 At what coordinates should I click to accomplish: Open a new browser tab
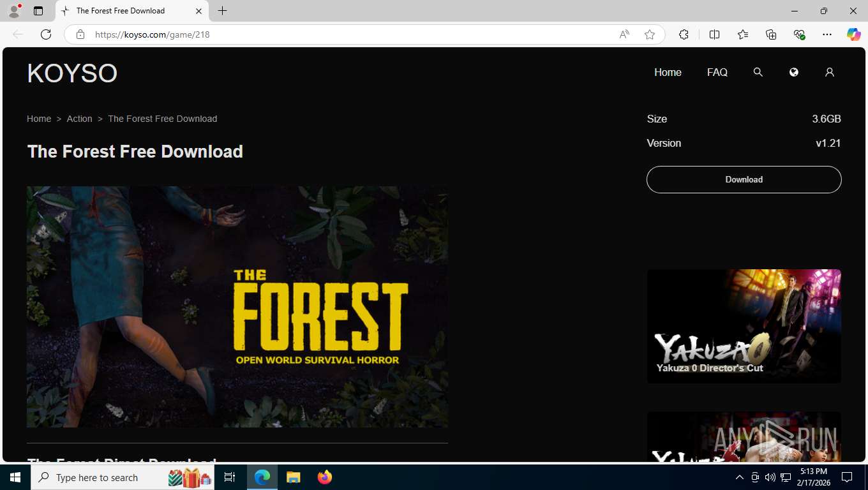[222, 11]
